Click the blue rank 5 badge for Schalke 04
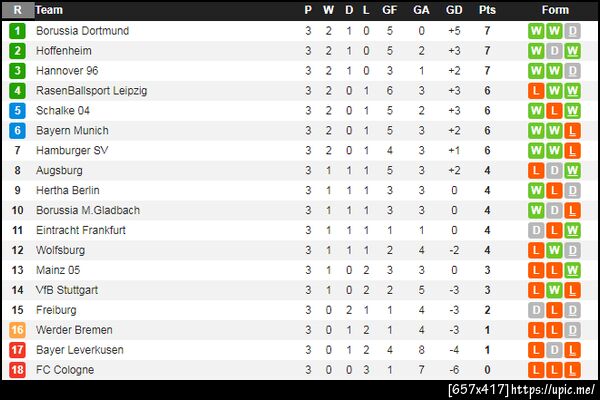 pos(17,111)
